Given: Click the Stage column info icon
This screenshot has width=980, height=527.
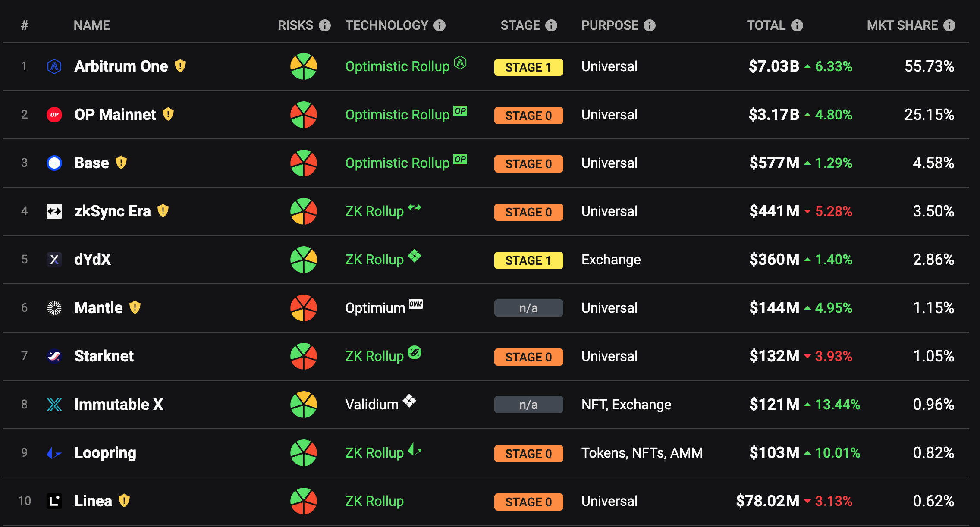Looking at the screenshot, I should click(x=551, y=25).
